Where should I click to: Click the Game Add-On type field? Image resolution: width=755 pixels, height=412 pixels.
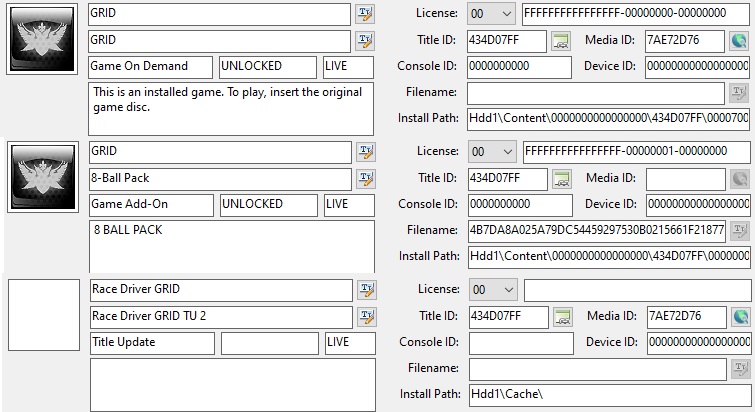(151, 205)
